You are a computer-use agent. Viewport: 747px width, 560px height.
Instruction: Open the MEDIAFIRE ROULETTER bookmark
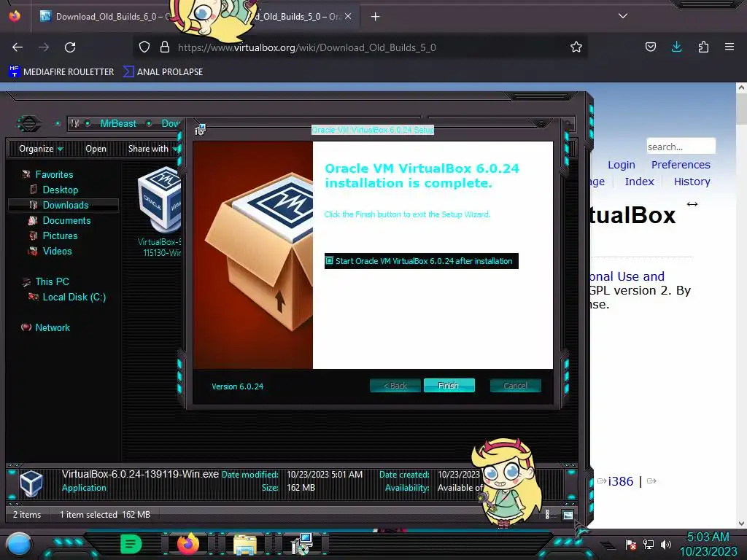pos(61,72)
